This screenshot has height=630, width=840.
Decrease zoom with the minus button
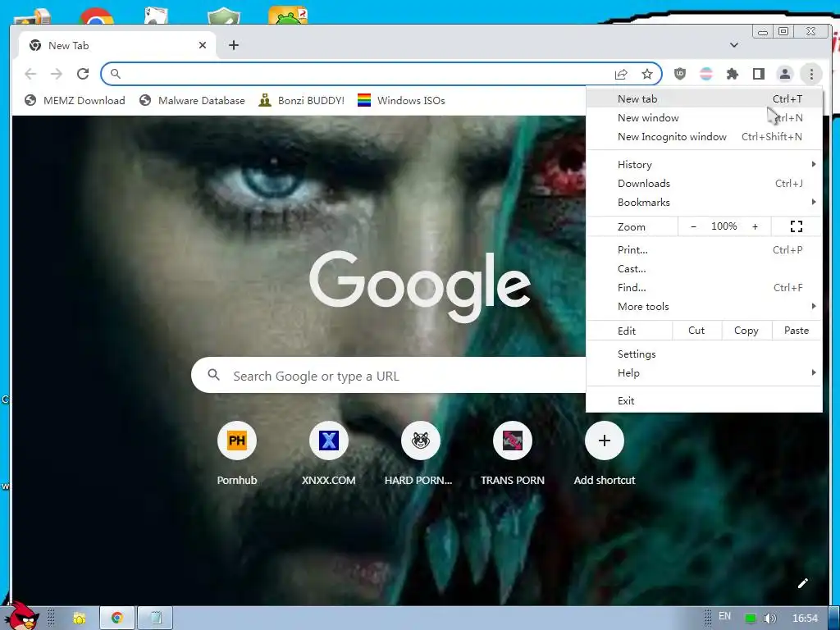(x=693, y=226)
